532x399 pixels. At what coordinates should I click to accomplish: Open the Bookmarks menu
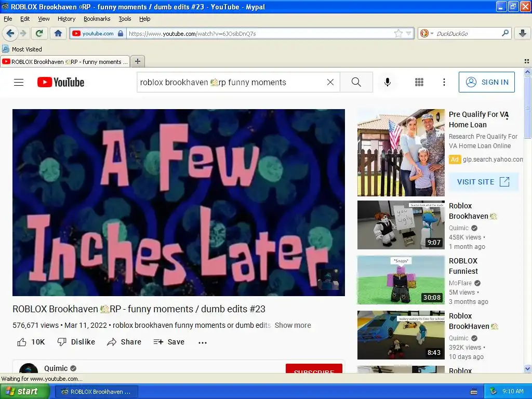pyautogui.click(x=97, y=19)
